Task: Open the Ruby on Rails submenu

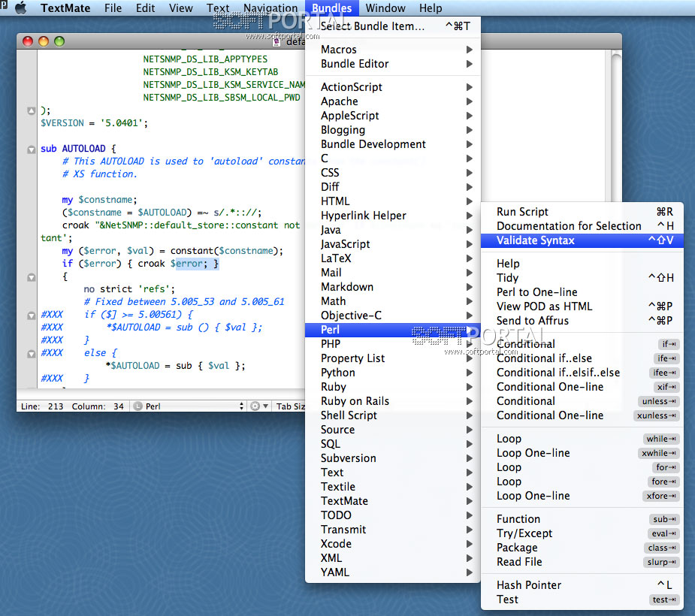Action: [393, 401]
